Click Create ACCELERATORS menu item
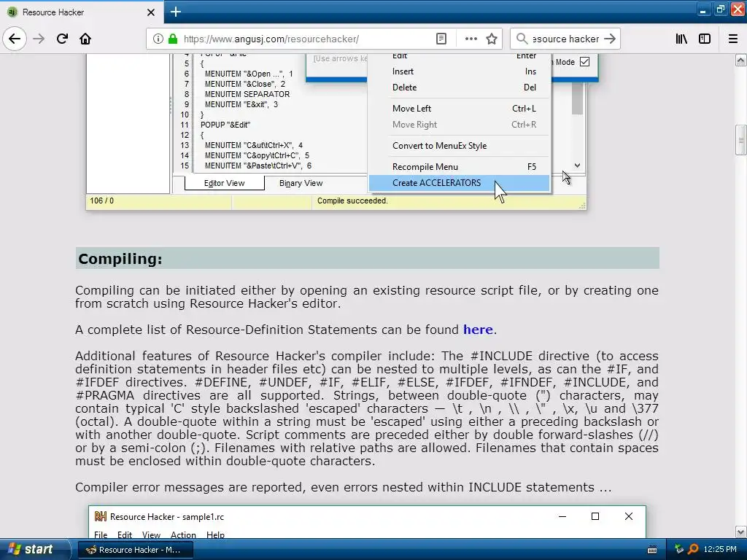 [460, 183]
